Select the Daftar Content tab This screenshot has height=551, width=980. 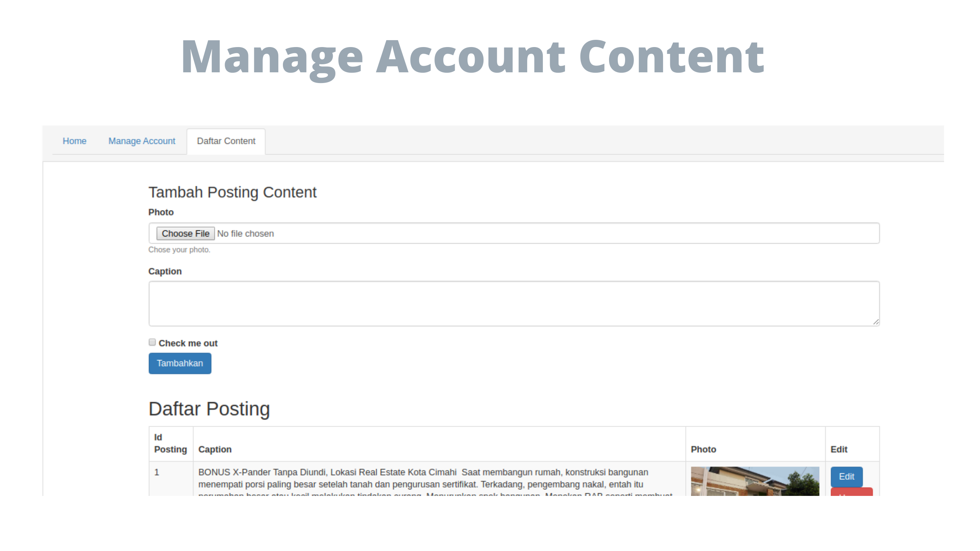(x=226, y=141)
